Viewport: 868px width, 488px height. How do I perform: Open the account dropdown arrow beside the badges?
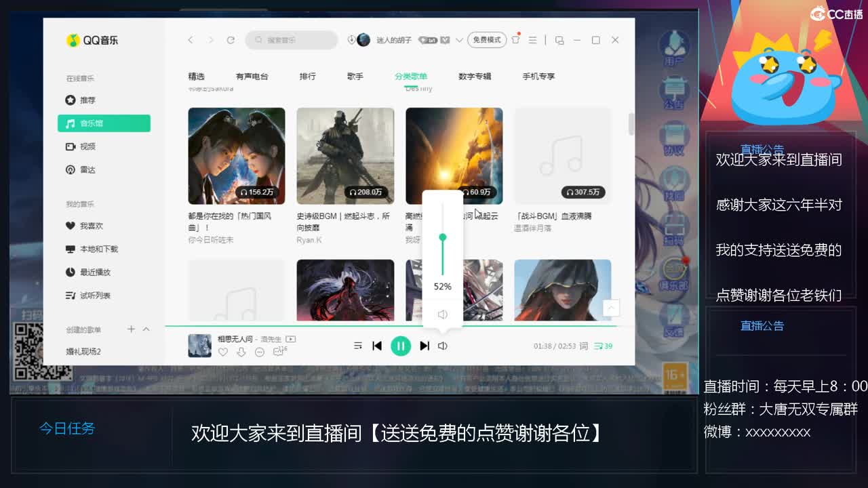(x=459, y=41)
